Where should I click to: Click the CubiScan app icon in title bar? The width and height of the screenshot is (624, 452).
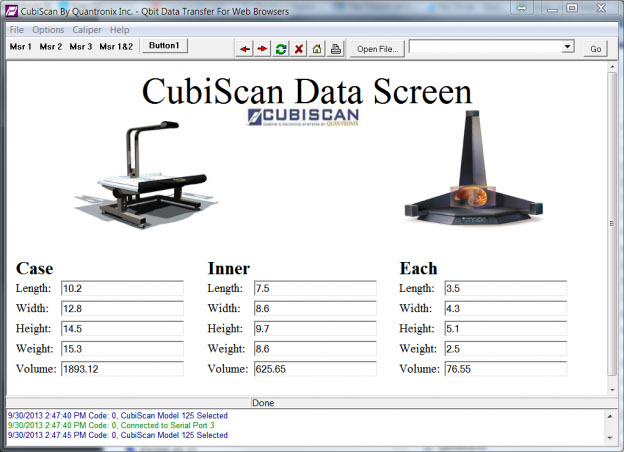(12, 10)
